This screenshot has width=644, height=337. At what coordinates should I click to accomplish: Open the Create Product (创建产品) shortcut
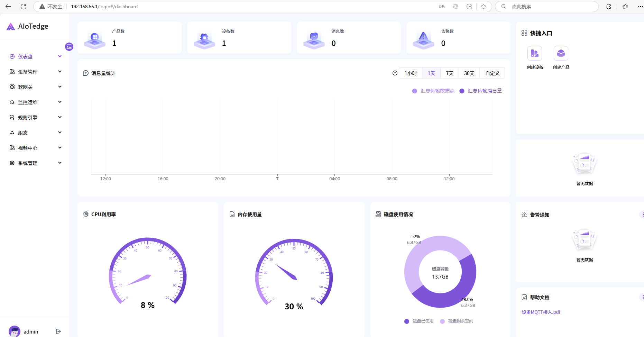tap(561, 54)
